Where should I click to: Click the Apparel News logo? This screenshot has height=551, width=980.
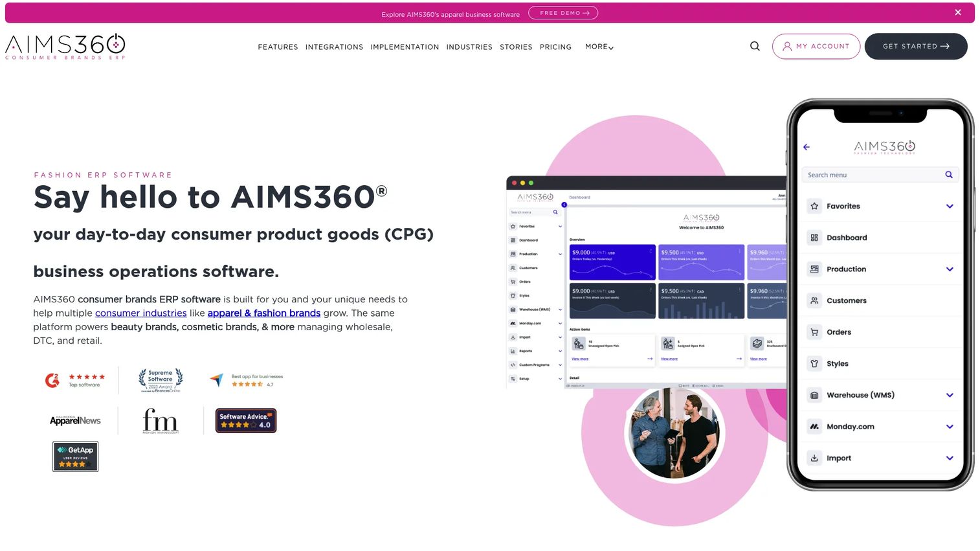pyautogui.click(x=75, y=420)
